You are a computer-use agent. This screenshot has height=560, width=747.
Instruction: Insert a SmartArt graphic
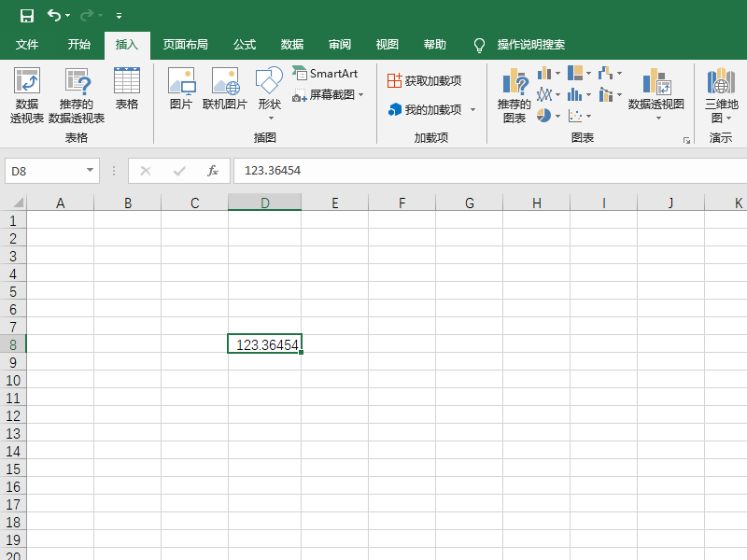tap(325, 74)
